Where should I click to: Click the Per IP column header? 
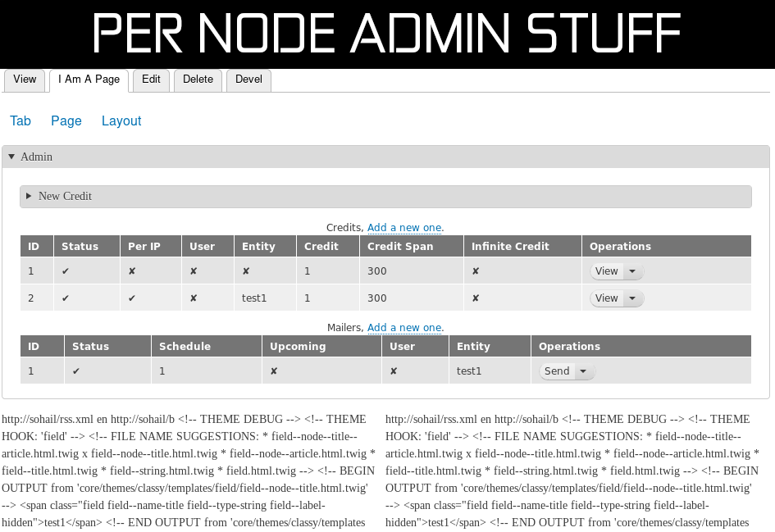tap(151, 247)
